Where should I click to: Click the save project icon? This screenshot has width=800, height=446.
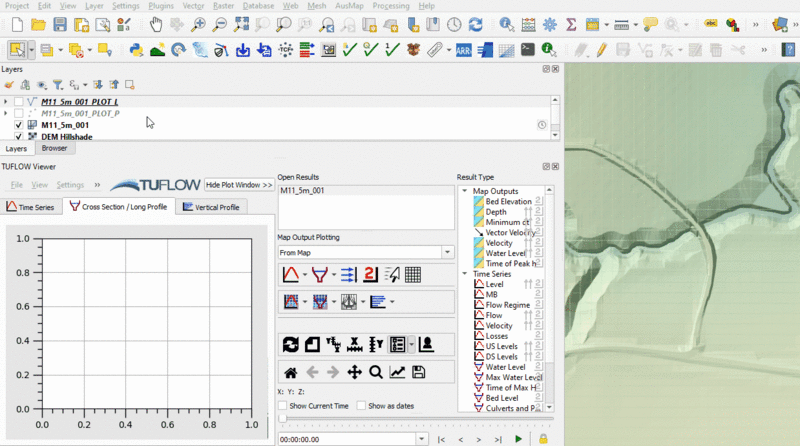[60, 24]
